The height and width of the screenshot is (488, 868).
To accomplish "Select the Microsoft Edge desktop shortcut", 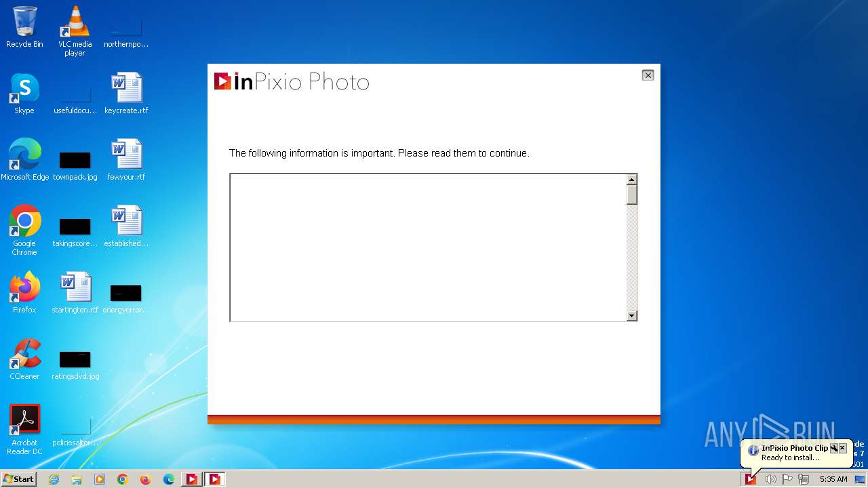I will click(24, 160).
